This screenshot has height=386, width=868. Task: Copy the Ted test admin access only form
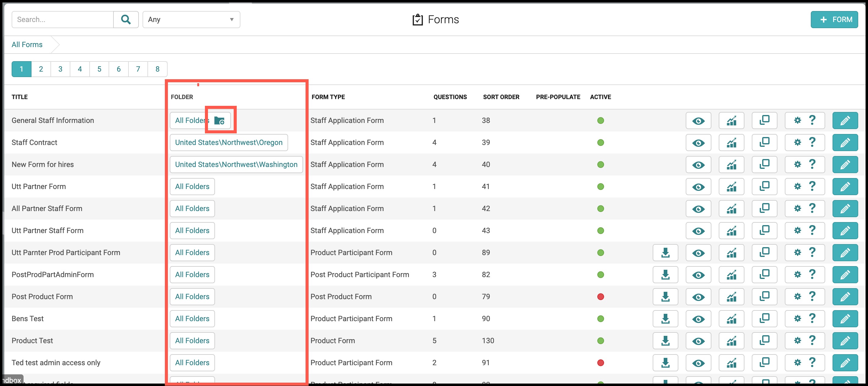pyautogui.click(x=764, y=363)
